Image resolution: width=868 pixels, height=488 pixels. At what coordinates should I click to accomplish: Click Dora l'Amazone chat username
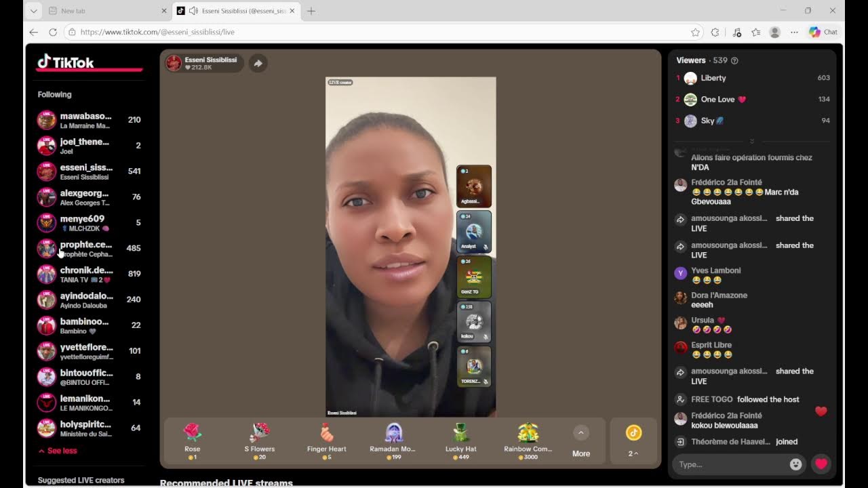pos(719,296)
